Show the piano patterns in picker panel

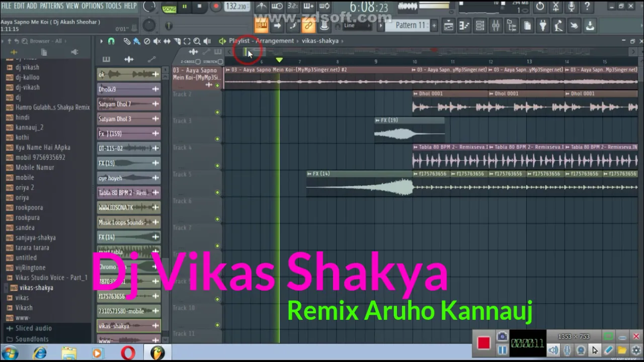[x=106, y=59]
